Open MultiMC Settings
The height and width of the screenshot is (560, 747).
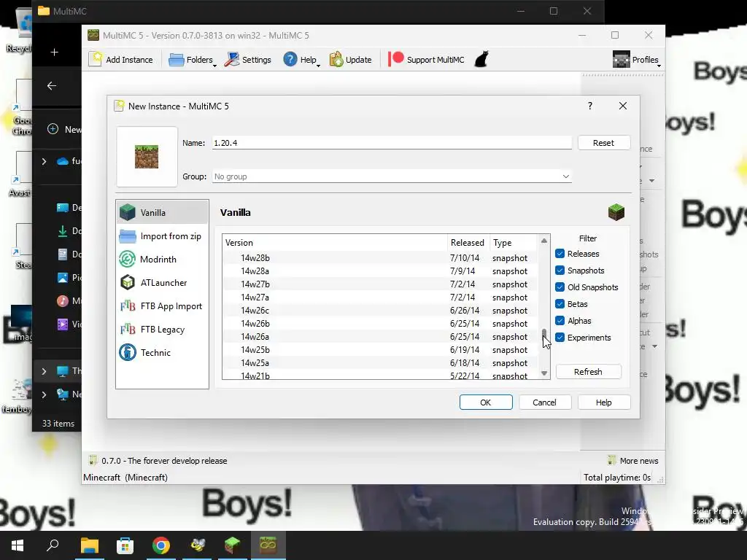pyautogui.click(x=248, y=60)
